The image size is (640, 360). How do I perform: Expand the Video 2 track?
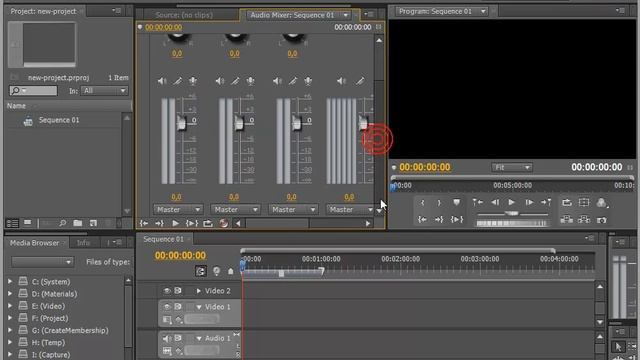199,291
